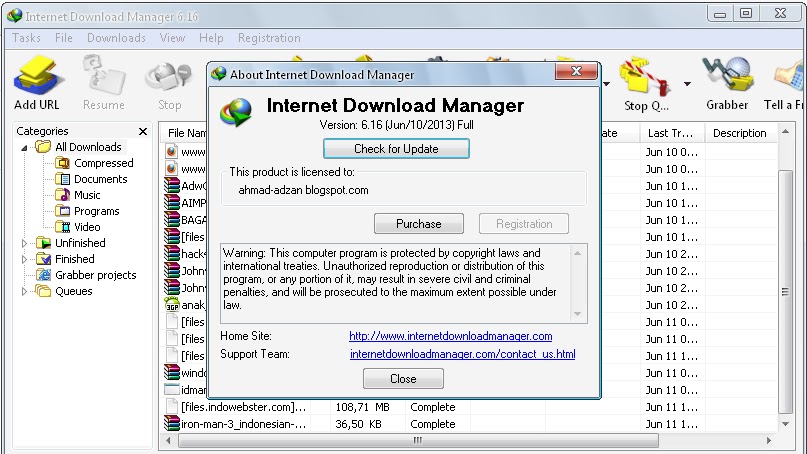Click the Finished folder icon
Screen dimensions: 807x454
point(43,259)
